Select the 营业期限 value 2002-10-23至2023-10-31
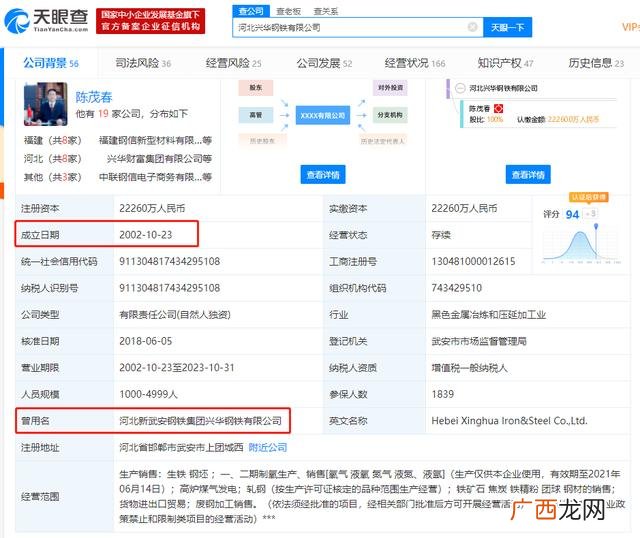 click(x=177, y=367)
